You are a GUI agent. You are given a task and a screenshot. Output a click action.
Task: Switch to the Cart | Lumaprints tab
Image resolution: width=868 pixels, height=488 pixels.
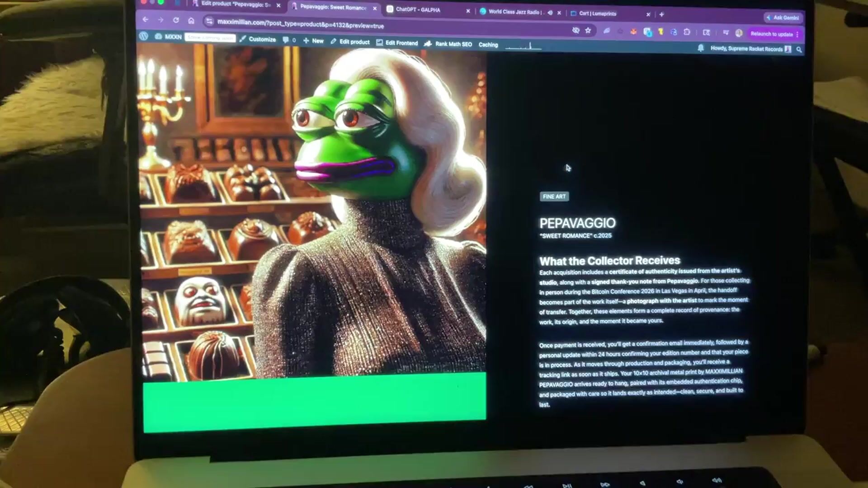click(x=597, y=14)
